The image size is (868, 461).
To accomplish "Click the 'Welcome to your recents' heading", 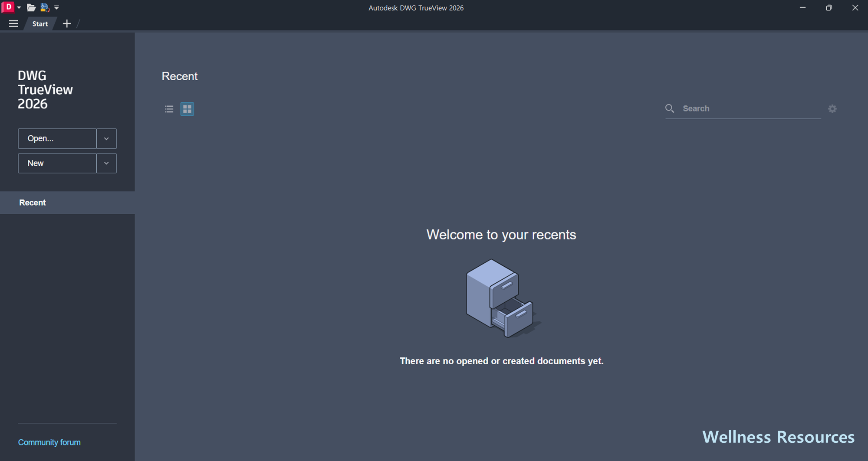I will tap(501, 235).
